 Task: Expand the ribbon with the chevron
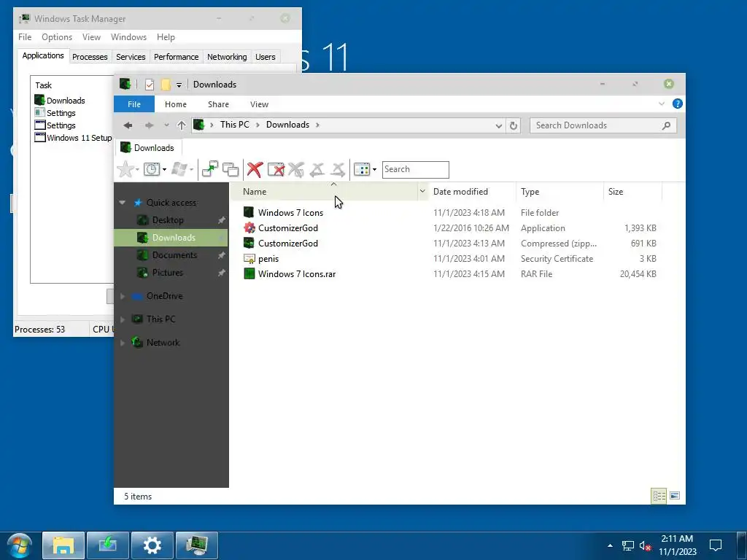pyautogui.click(x=661, y=104)
